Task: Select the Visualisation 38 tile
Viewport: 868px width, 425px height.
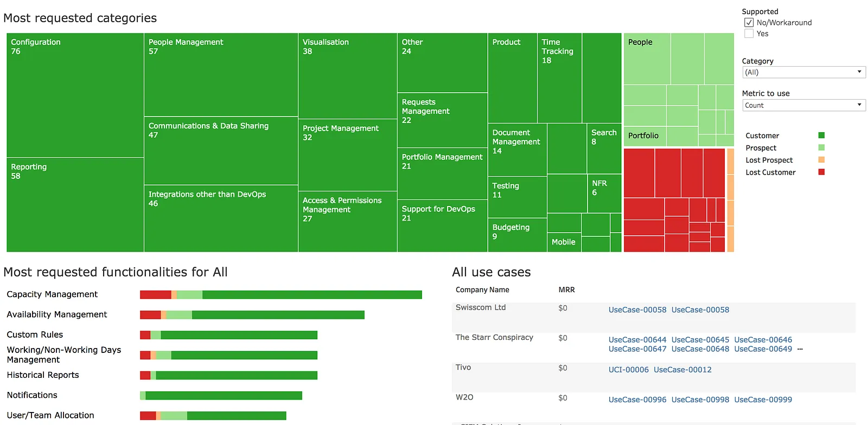Action: coord(348,76)
